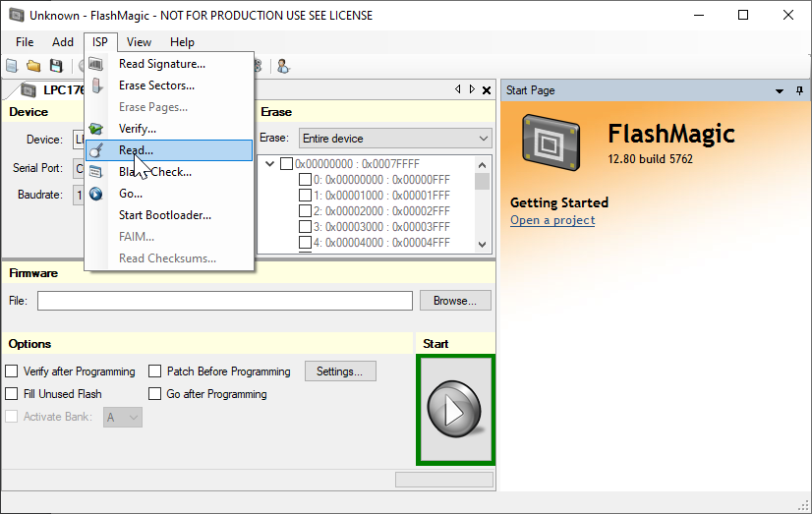Enable Fill Unused Flash
Viewport: 812px width, 514px height.
tap(12, 394)
